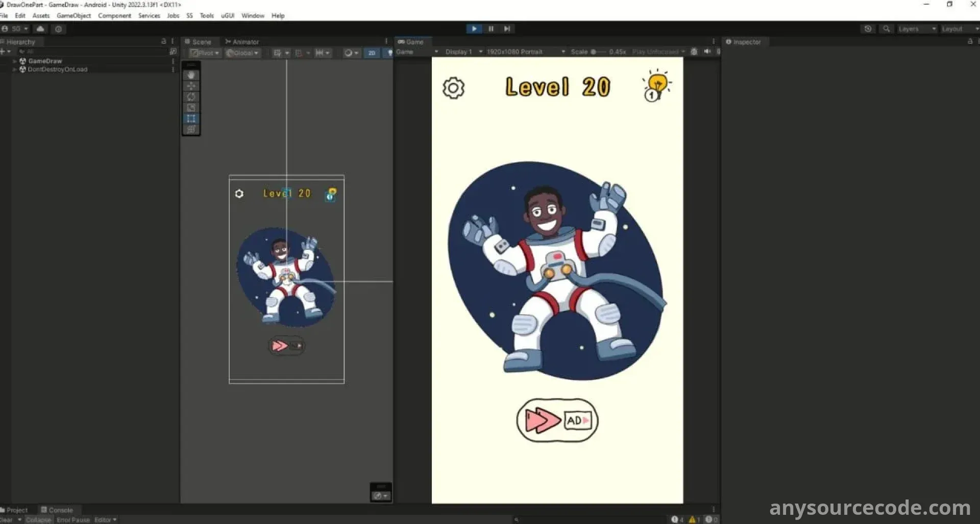Open the Undo History icon

pos(868,29)
